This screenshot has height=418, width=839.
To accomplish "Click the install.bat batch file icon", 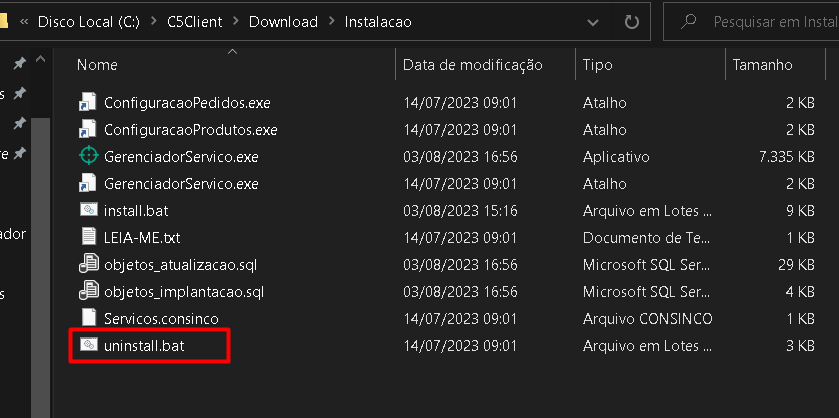I will click(x=89, y=210).
